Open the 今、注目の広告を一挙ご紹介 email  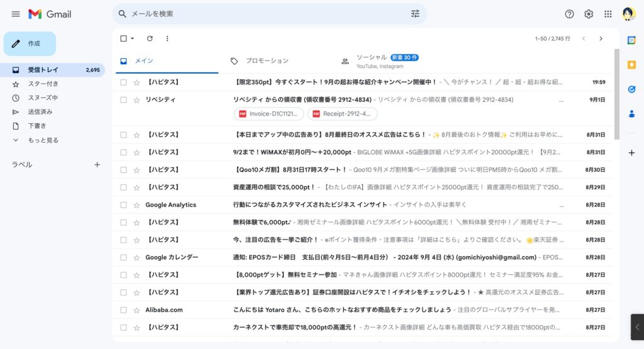(362, 240)
